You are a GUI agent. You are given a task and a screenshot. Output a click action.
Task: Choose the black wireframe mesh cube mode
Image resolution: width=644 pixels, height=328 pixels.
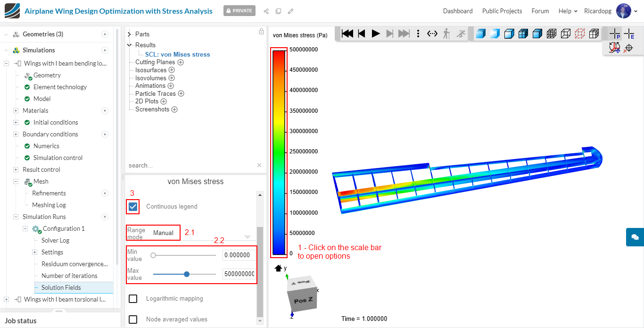coord(552,34)
